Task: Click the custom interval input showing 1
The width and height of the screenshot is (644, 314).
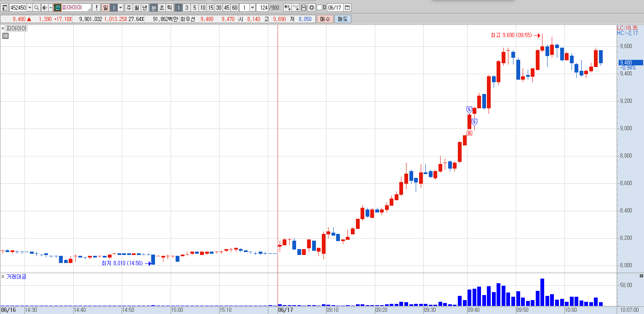Action: tap(244, 8)
